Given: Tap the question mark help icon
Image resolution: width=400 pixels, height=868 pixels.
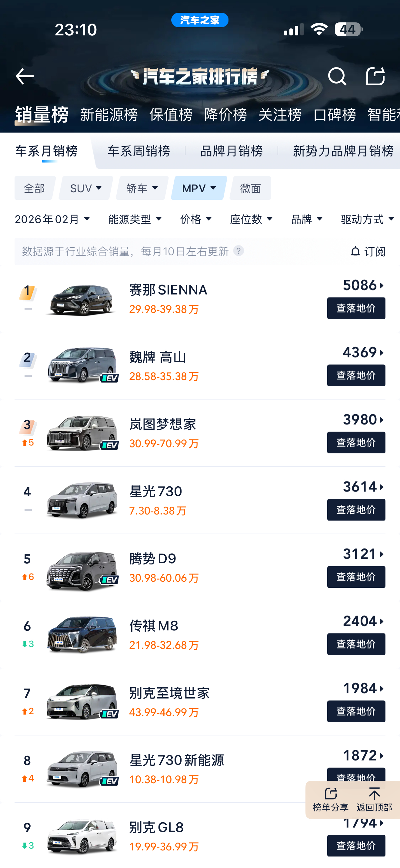Looking at the screenshot, I should [238, 251].
